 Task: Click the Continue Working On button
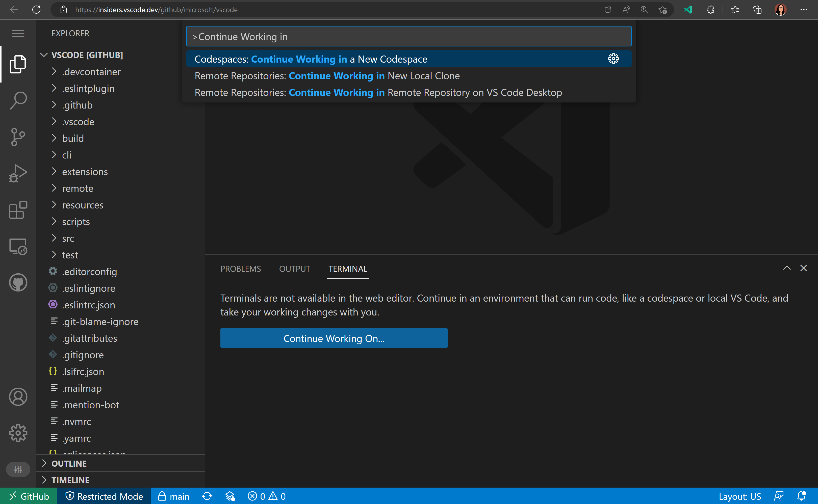click(334, 338)
